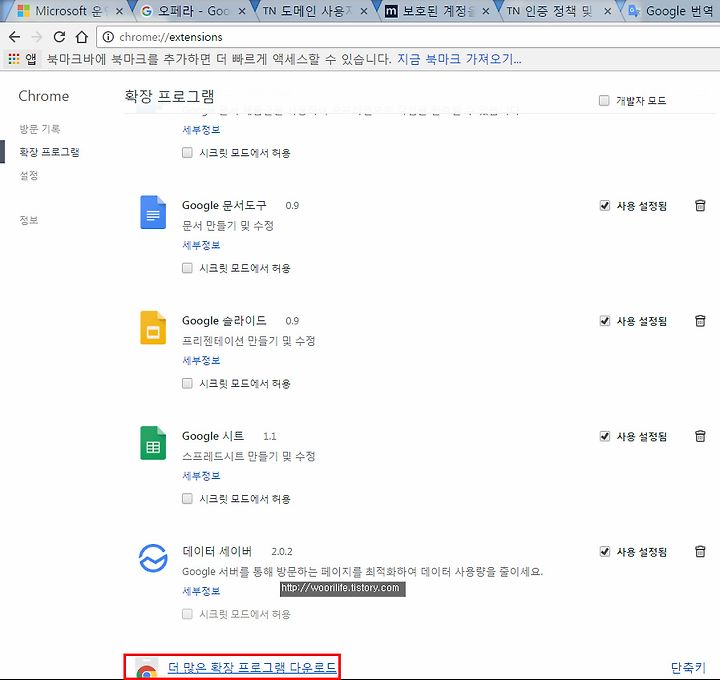Select 확장 프로그램 in the sidebar
The image size is (720, 680).
click(49, 152)
